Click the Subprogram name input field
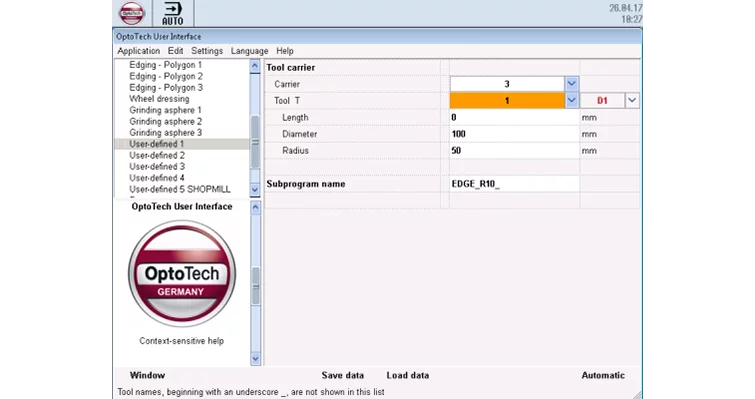The height and width of the screenshot is (399, 755). pos(514,184)
